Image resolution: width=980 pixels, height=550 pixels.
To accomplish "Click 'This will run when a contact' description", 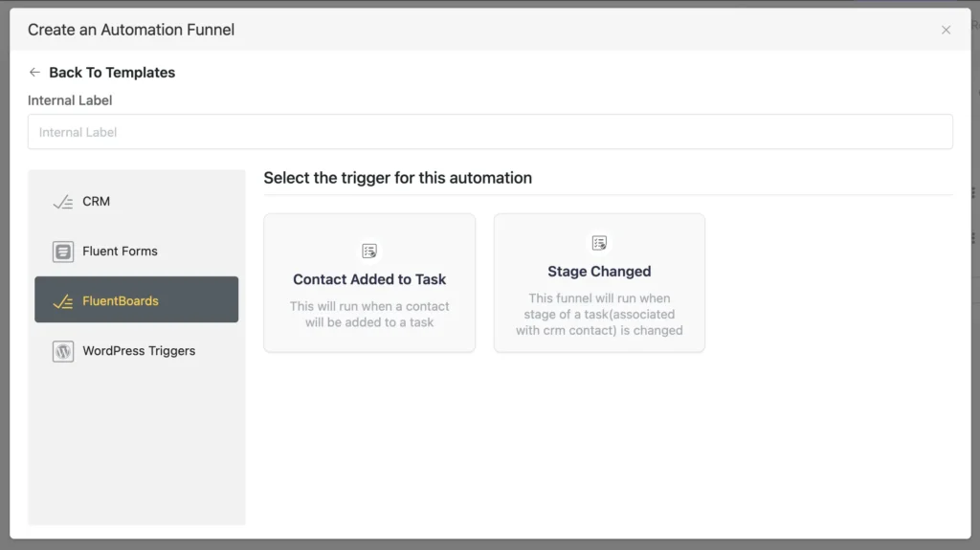I will click(x=369, y=315).
